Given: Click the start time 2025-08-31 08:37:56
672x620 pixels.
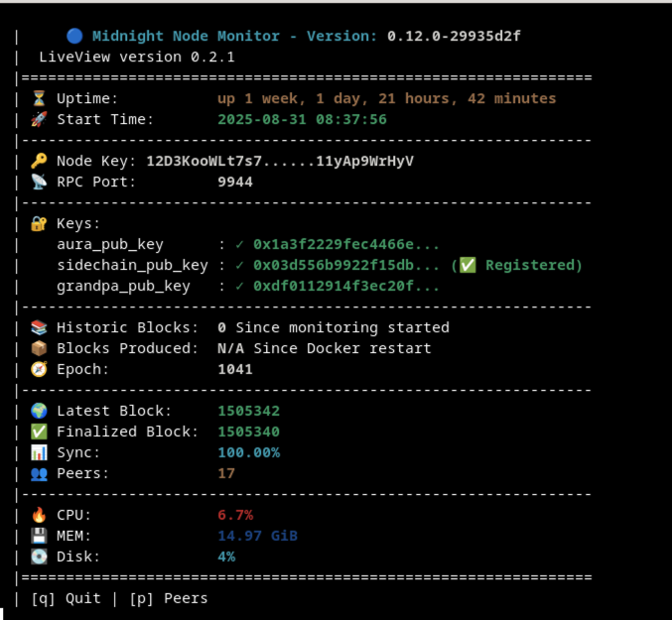Looking at the screenshot, I should 302,119.
